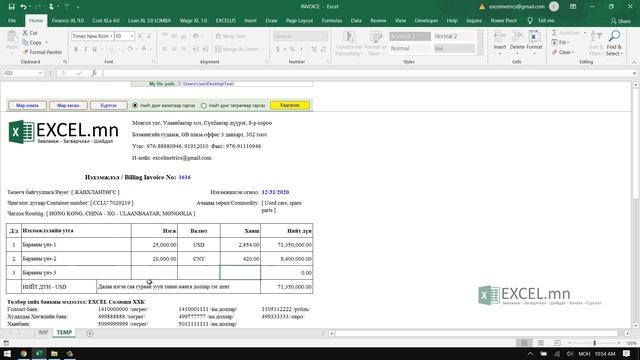Click in the formula bar input

[x=367, y=73]
